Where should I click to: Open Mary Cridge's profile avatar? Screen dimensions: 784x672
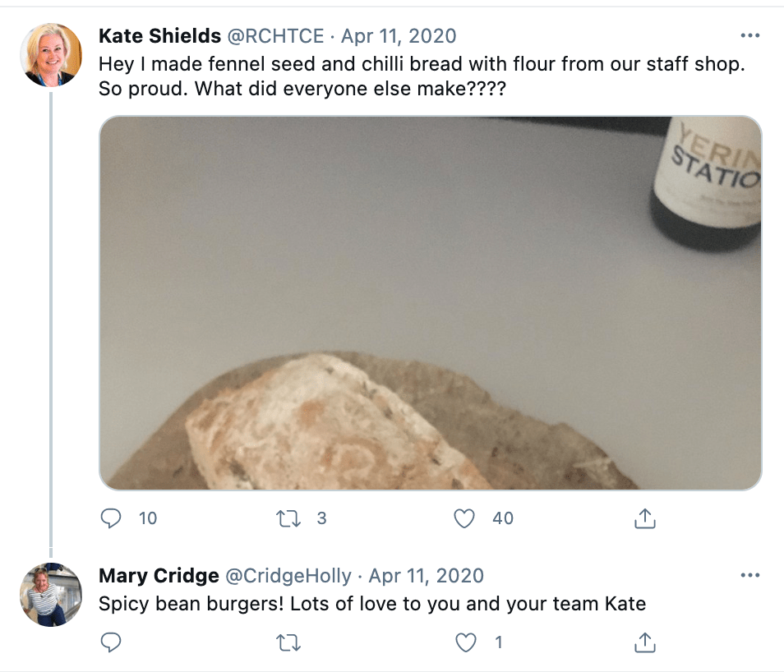(x=51, y=595)
